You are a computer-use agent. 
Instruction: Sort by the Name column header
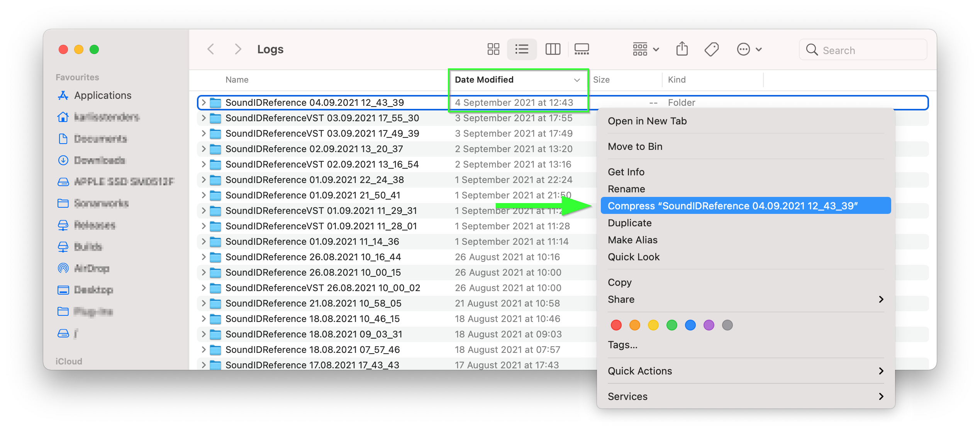pos(237,80)
